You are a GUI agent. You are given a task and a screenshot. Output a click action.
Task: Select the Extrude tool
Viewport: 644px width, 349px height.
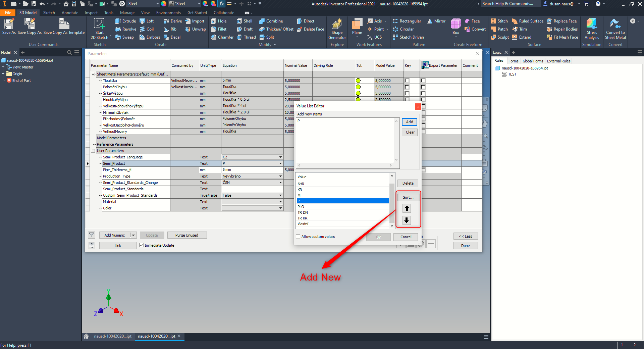(x=125, y=21)
